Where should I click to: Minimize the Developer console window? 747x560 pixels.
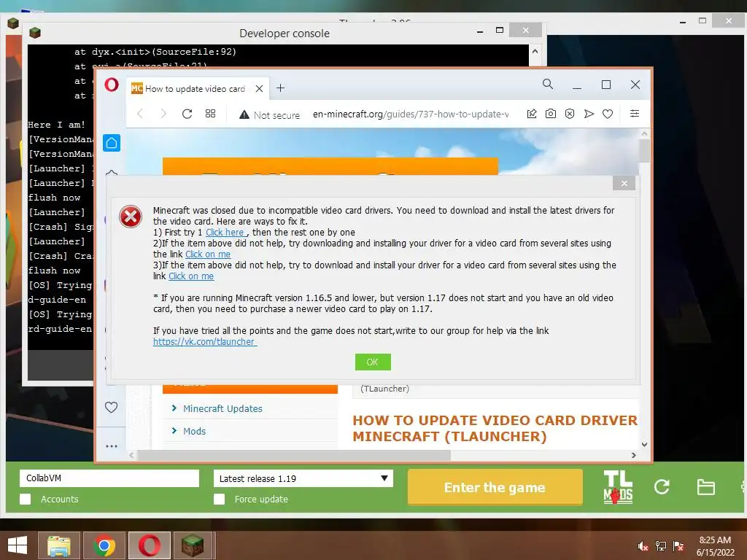[480, 31]
